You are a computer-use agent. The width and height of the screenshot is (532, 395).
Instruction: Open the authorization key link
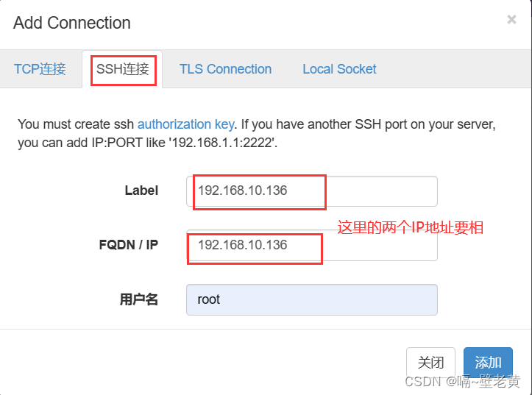click(185, 124)
